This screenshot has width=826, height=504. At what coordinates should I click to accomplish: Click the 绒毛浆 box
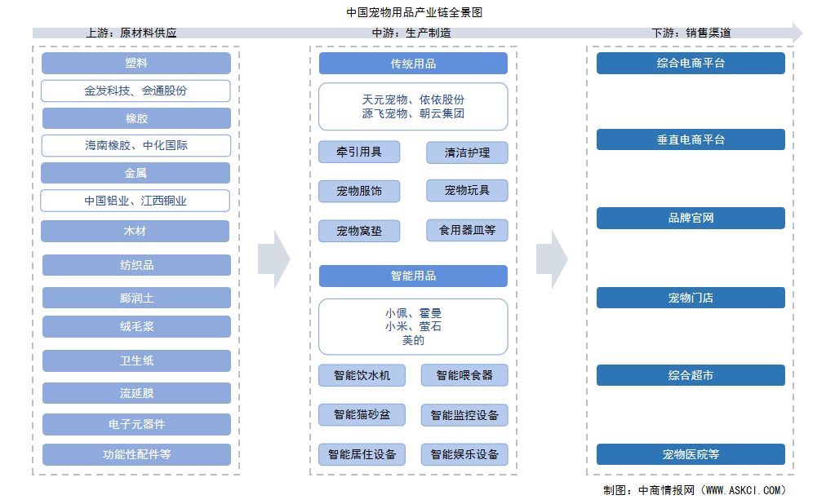(x=136, y=326)
